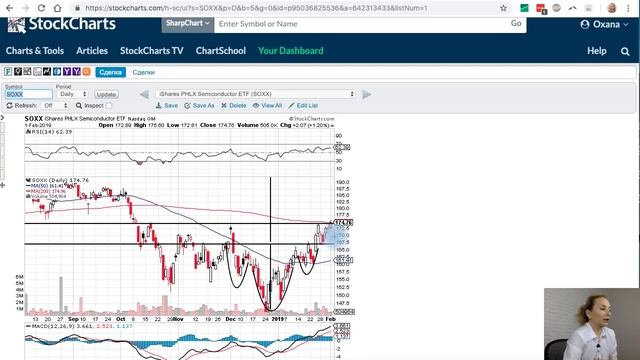Click the plus icon at left edge
640x360 pixels.
click(x=2, y=185)
